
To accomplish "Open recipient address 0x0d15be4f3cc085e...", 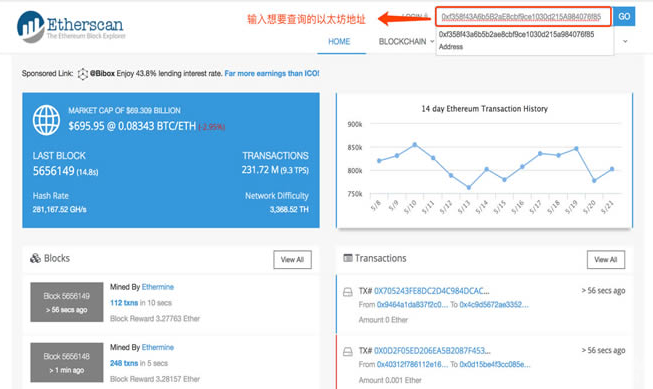I will (x=495, y=364).
